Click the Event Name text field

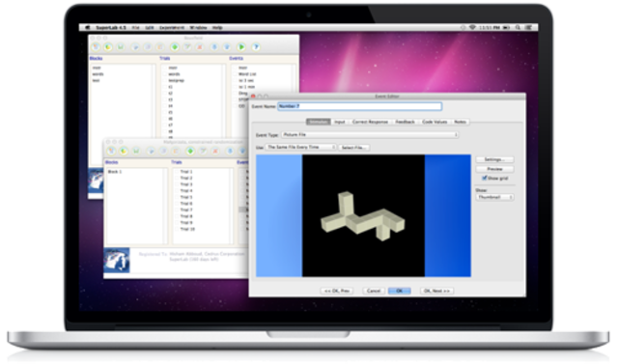(360, 106)
